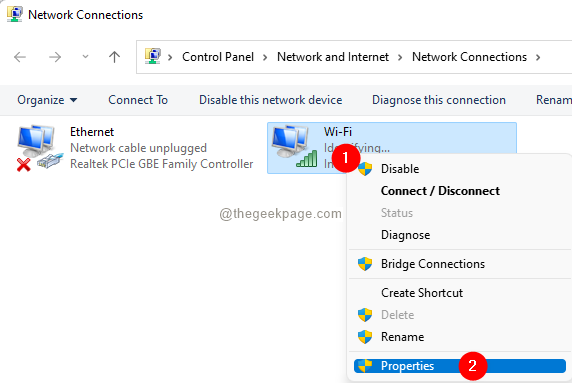Choose Connect / Disconnect menu item
572x383 pixels.
459,191
